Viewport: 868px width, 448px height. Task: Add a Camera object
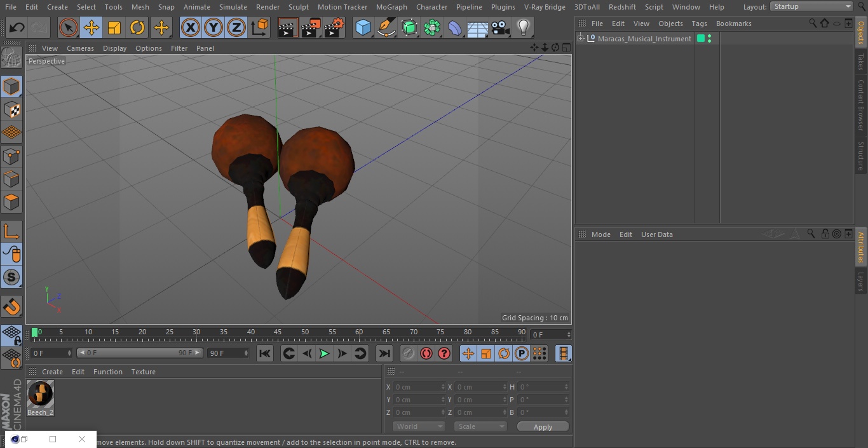pos(501,27)
